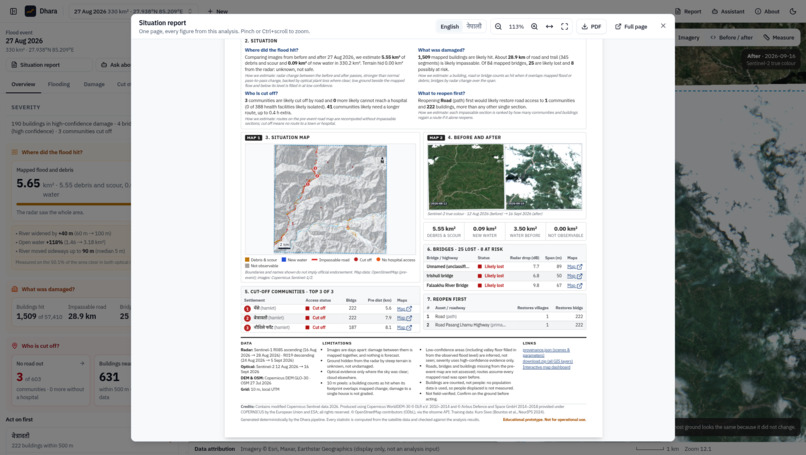Viewport: 806px width, 455px height.
Task: Zoom in the situation report
Action: 534,26
